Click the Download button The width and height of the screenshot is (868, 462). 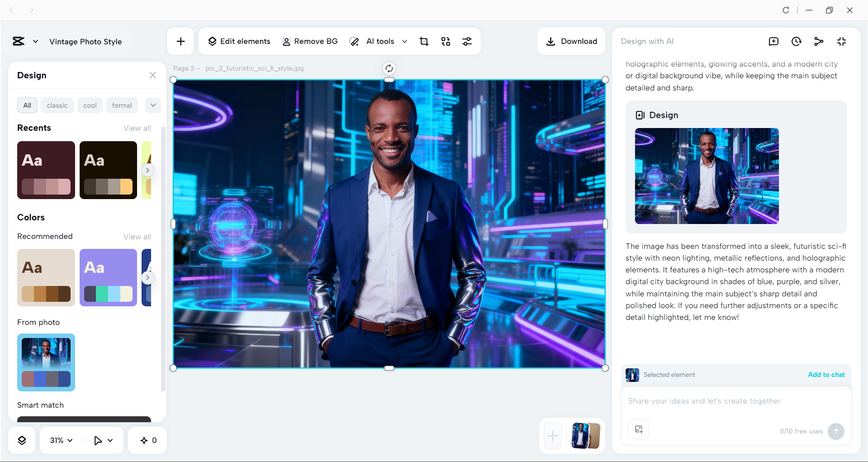pos(571,41)
